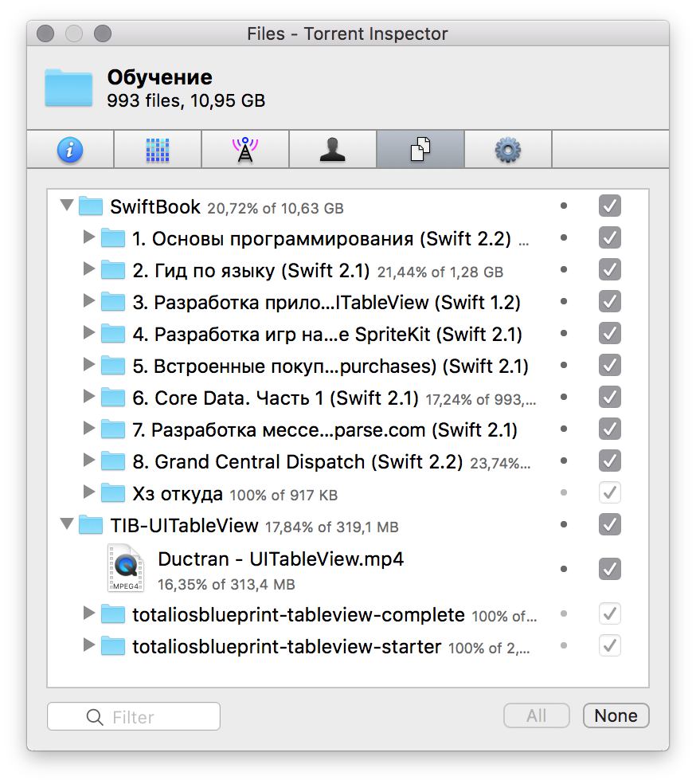The height and width of the screenshot is (784, 696).
Task: Select Ductran - UITableView.mp4 file row
Action: coord(348,569)
